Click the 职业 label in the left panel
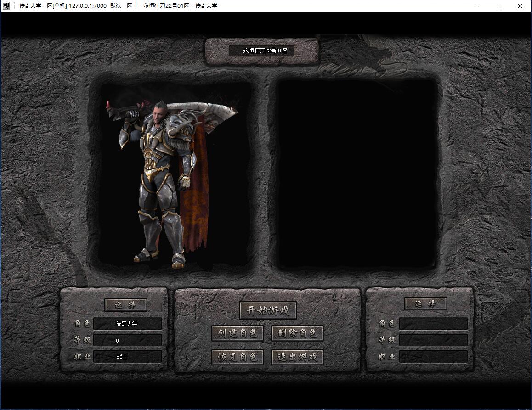532x410 pixels. pos(82,356)
